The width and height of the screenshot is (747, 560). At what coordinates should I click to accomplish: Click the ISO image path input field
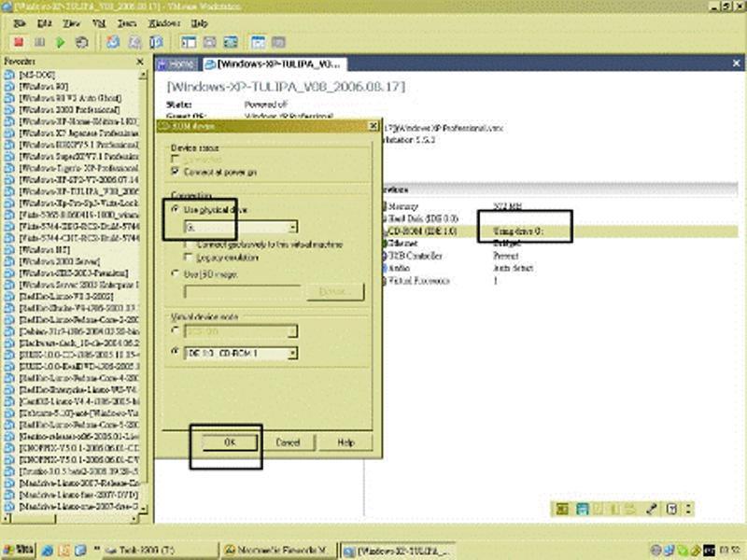pyautogui.click(x=243, y=291)
